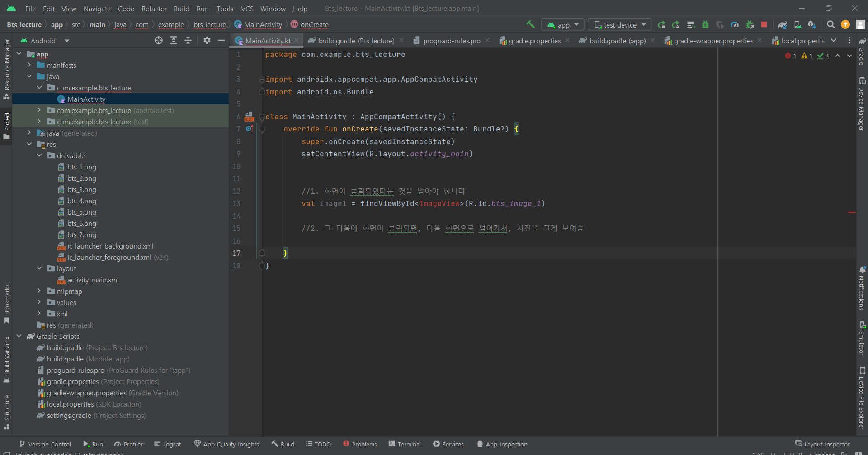The height and width of the screenshot is (455, 868).
Task: Expand the mipmap folder
Action: point(39,291)
